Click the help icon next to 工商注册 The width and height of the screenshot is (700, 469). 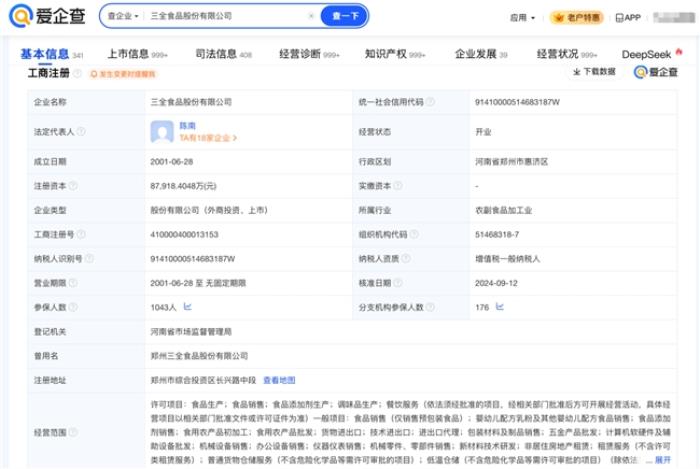[77, 73]
